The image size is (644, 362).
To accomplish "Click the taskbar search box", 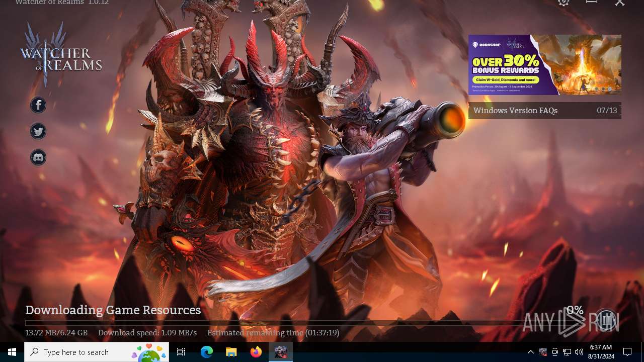I will click(x=97, y=352).
